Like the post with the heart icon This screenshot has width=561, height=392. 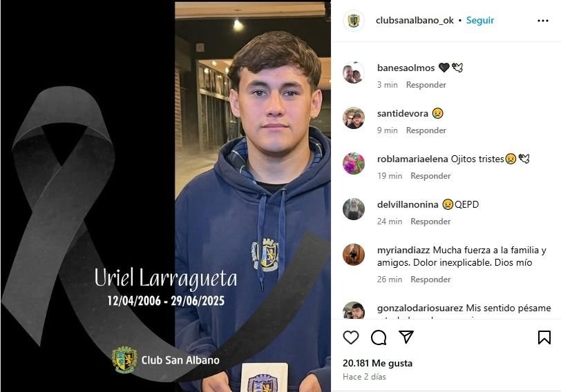coord(351,337)
